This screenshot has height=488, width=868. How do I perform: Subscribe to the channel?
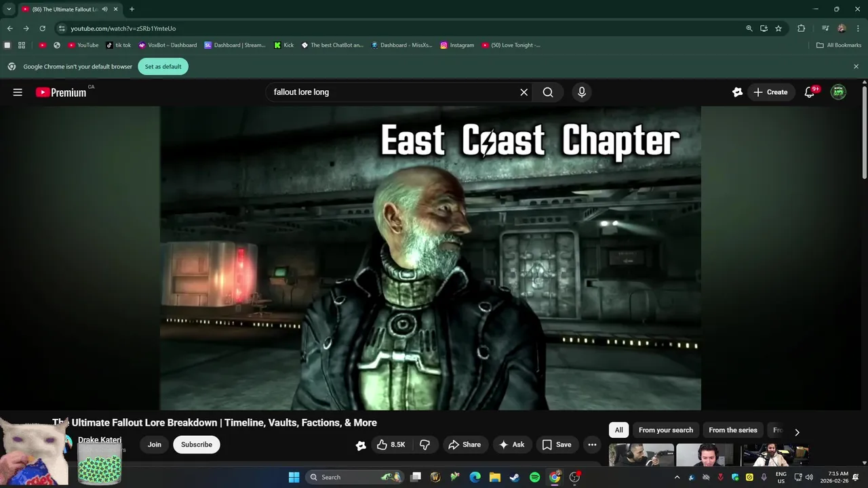[x=197, y=445]
